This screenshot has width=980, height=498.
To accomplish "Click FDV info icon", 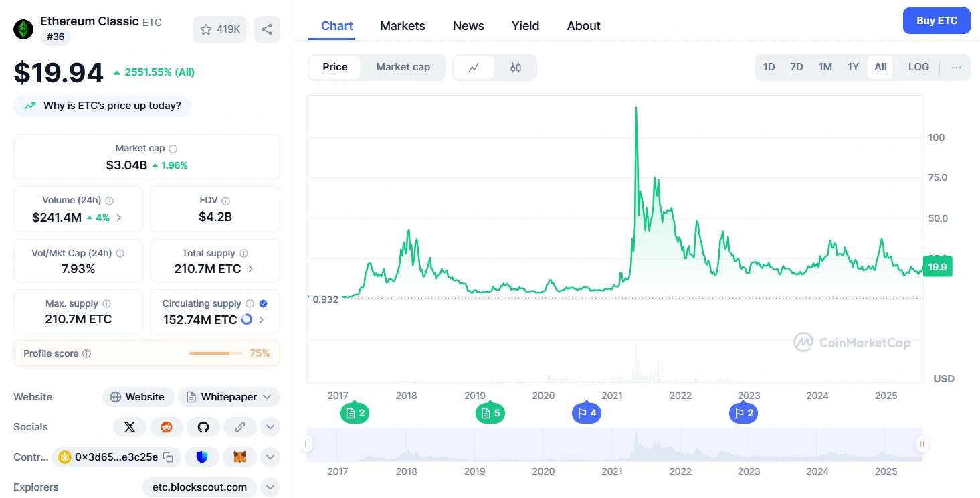I will tap(226, 201).
